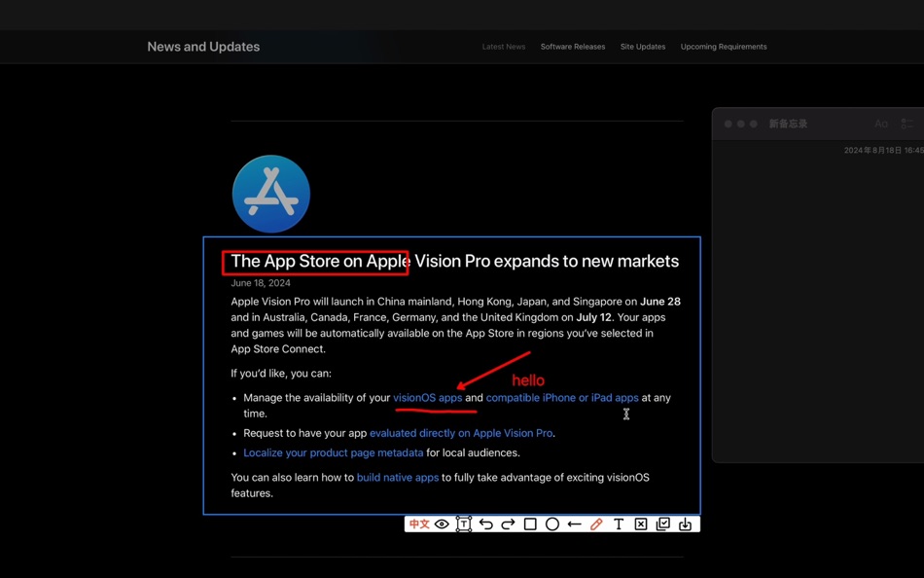This screenshot has height=578, width=924.
Task: Copy screenshot with the checkmark copy icon
Action: (x=663, y=524)
